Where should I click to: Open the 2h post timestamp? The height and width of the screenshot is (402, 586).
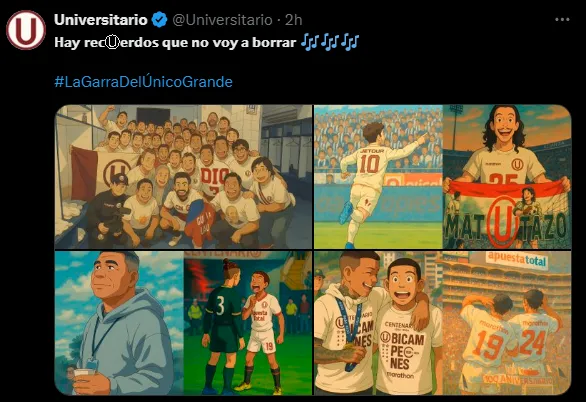pos(294,20)
